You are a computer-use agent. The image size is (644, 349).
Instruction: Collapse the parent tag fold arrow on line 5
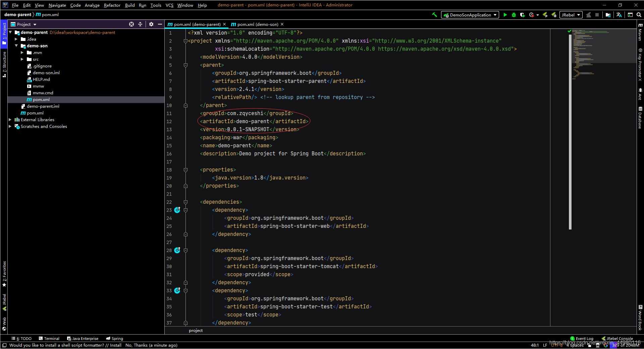186,65
